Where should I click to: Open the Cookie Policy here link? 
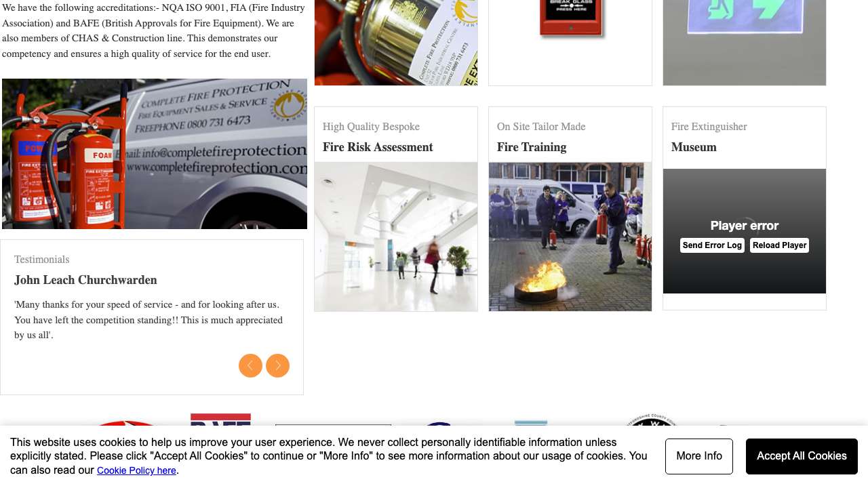136,470
